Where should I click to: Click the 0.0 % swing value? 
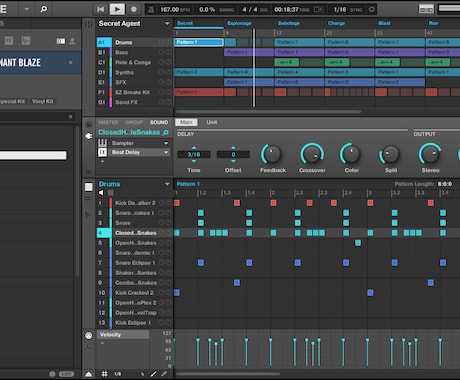pos(207,9)
